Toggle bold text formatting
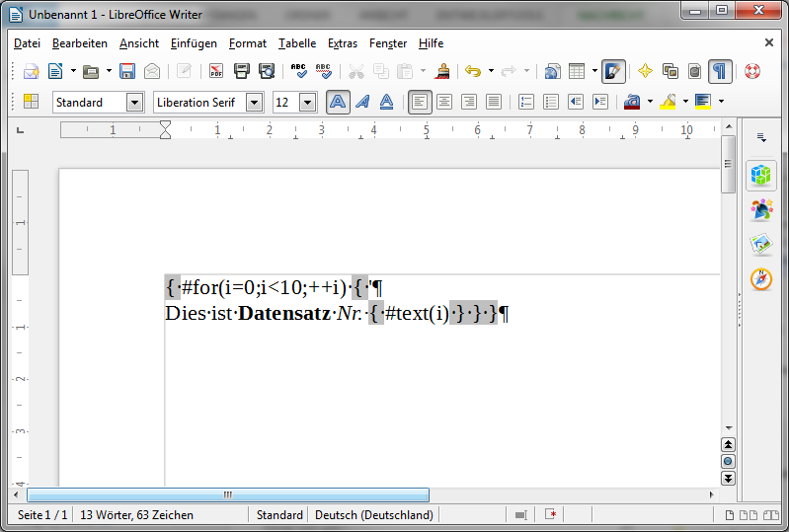Screen dimensions: 789x532 click(338, 102)
